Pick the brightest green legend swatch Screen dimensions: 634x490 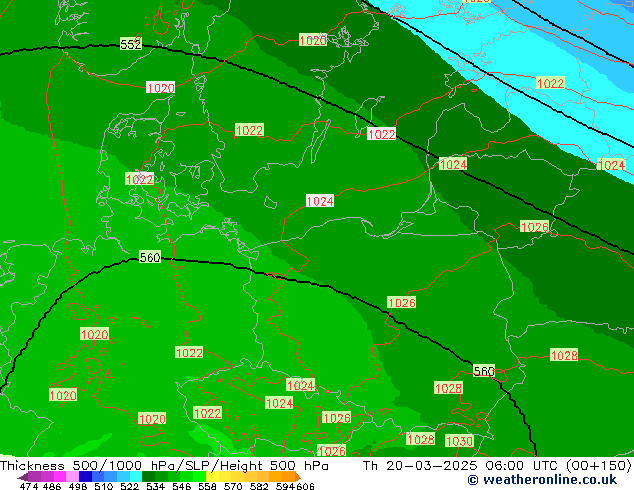pos(199,477)
